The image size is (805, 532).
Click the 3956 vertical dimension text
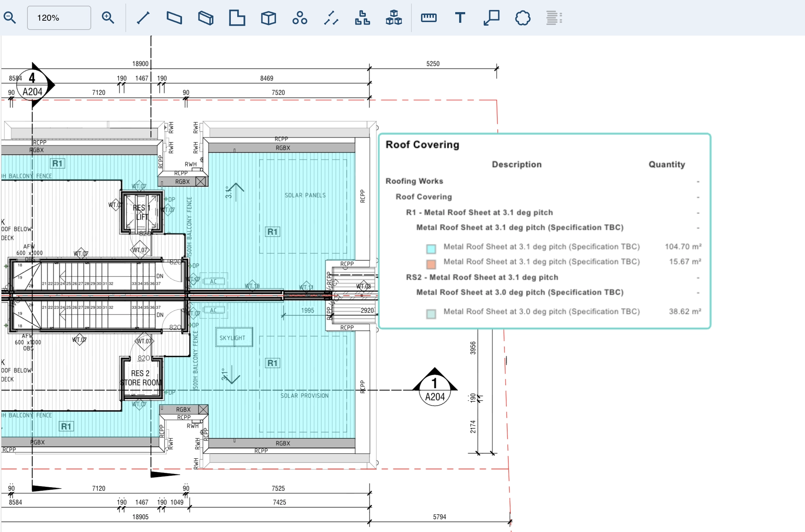(473, 348)
